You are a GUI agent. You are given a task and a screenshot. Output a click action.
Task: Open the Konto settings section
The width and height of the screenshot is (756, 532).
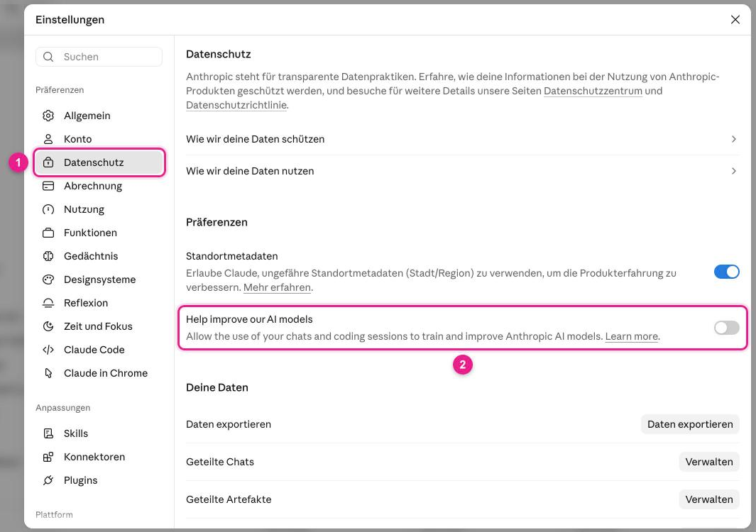pos(99,139)
